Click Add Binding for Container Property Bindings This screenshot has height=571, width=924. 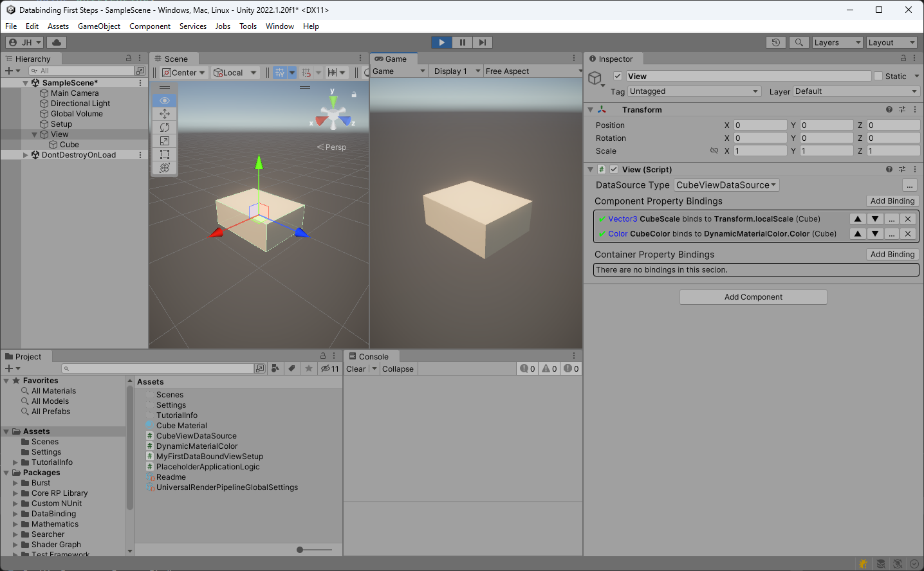(892, 254)
